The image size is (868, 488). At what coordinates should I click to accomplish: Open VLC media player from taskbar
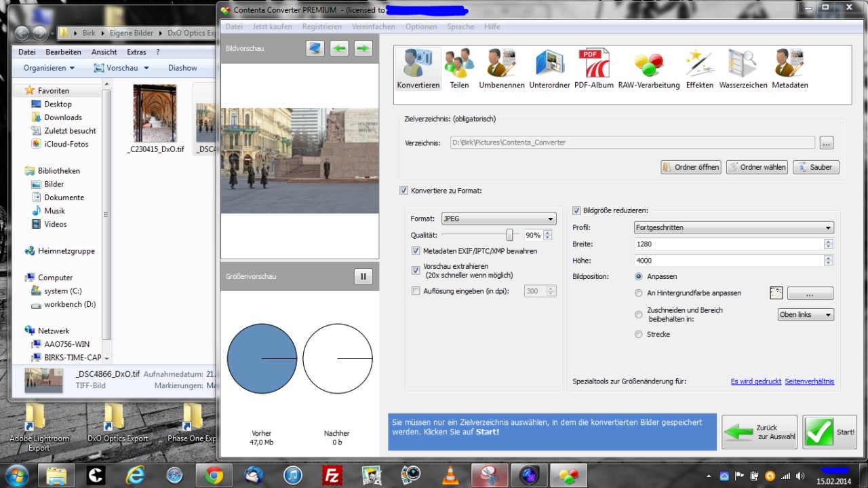coord(450,475)
